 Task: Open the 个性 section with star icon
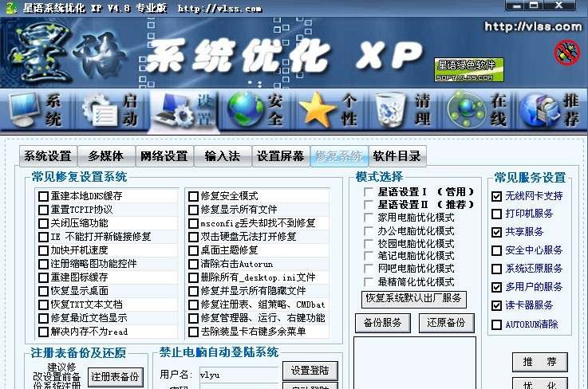click(330, 110)
